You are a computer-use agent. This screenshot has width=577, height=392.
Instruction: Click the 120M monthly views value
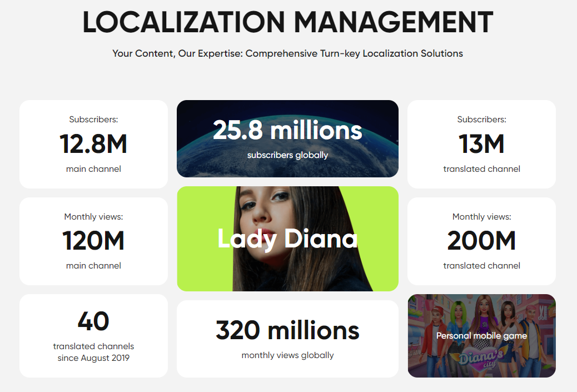93,241
